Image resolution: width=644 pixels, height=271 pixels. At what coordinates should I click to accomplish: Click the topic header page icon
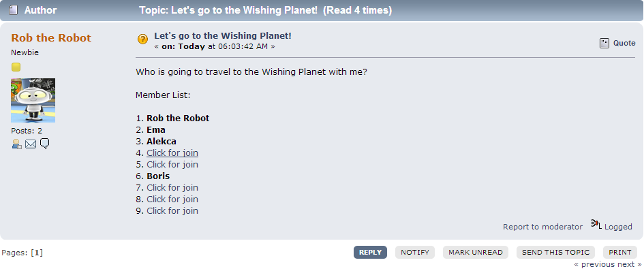[14, 10]
